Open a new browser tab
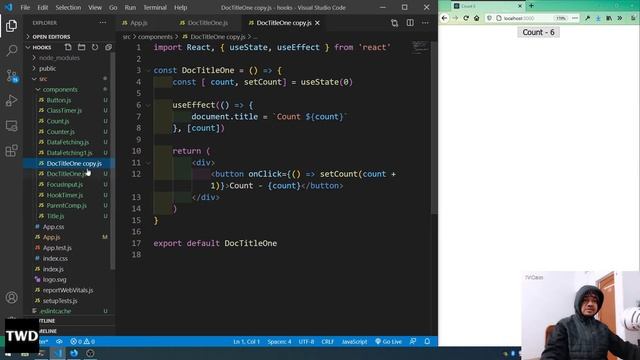The image size is (640, 360). point(531,6)
